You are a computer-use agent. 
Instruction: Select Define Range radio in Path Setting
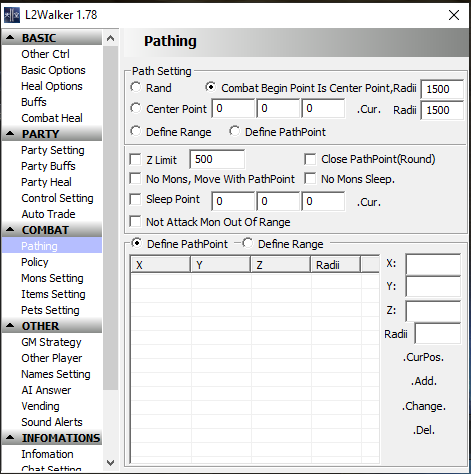pyautogui.click(x=136, y=131)
